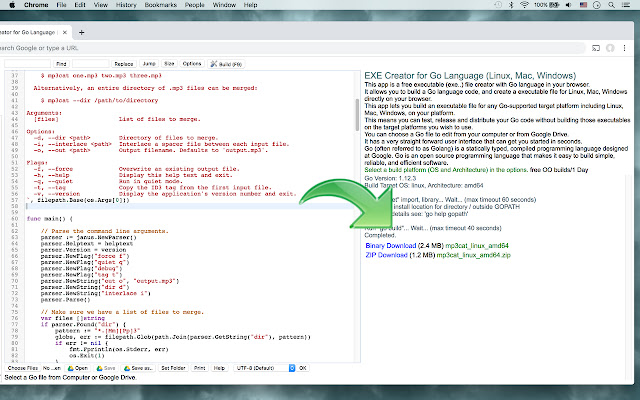Open Notification Center list icon
Image resolution: width=640 pixels, height=400 pixels.
pyautogui.click(x=626, y=5)
